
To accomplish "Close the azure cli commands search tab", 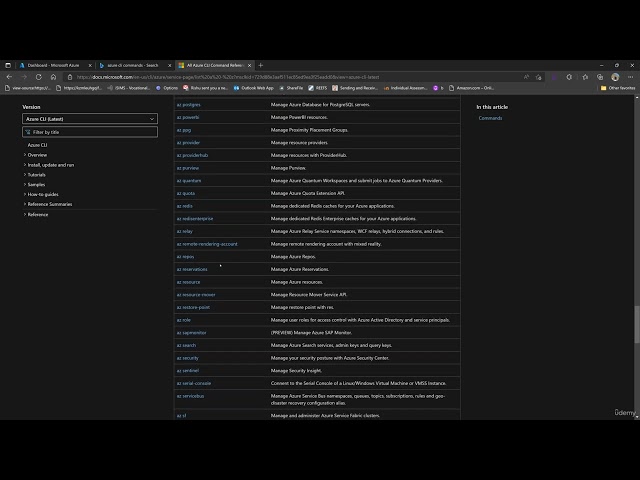I will pyautogui.click(x=170, y=65).
